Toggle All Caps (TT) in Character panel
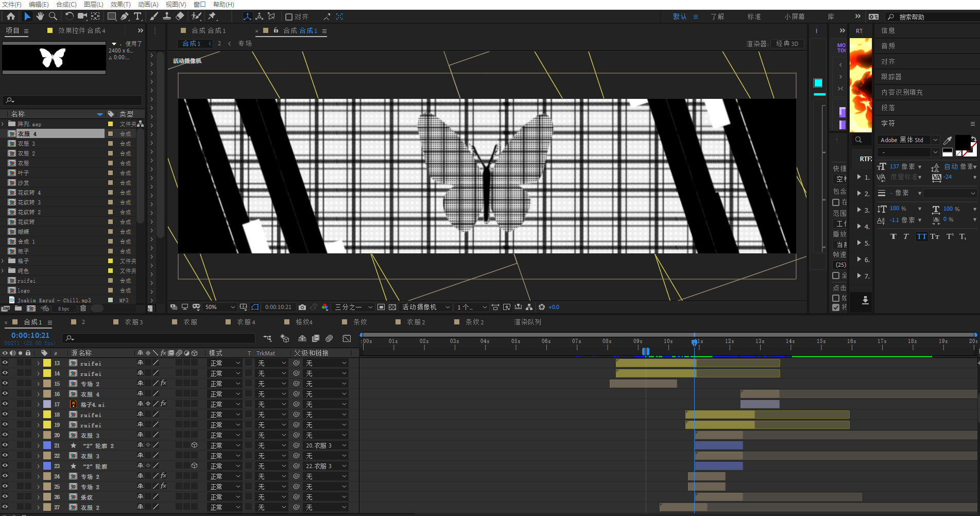The height and width of the screenshot is (516, 980). coord(921,236)
